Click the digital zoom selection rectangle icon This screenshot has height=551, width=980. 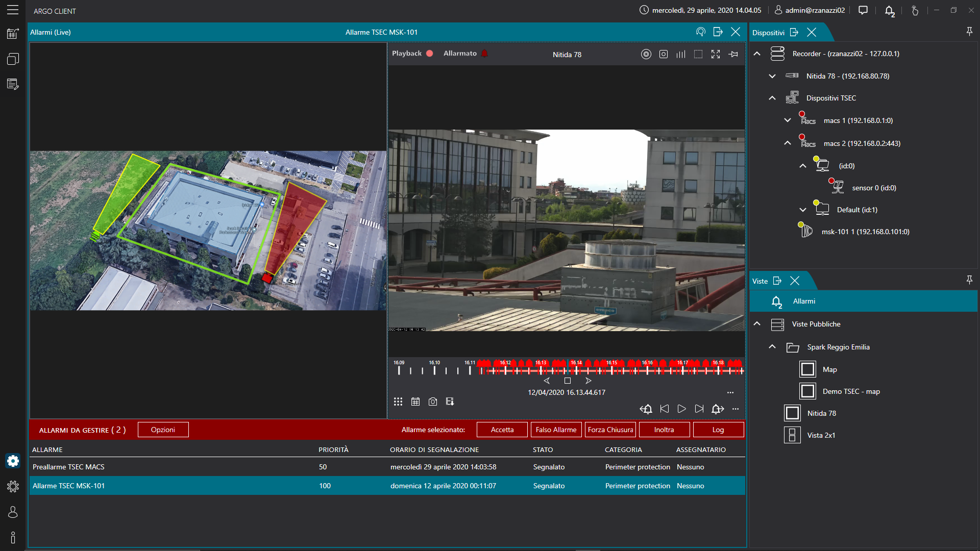(698, 54)
